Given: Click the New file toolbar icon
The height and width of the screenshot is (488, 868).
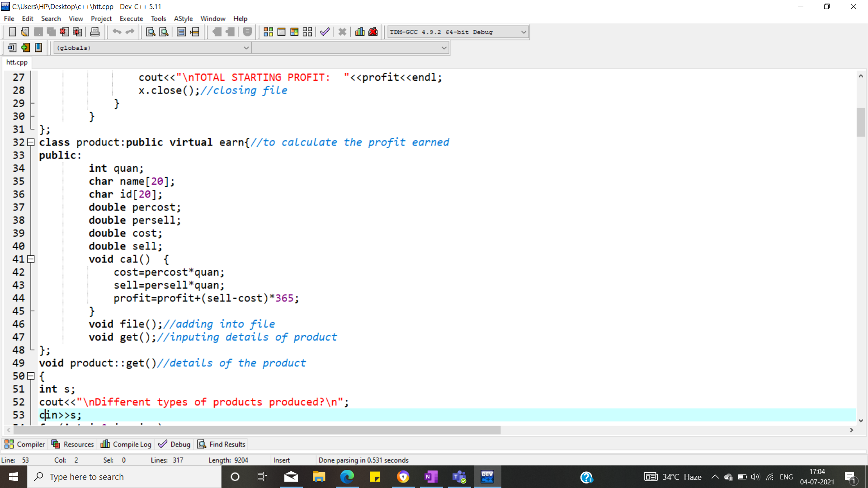Looking at the screenshot, I should 12,32.
